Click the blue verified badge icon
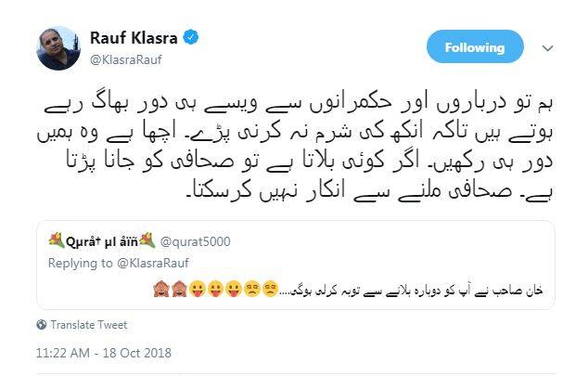This screenshot has height=376, width=588. tap(191, 37)
